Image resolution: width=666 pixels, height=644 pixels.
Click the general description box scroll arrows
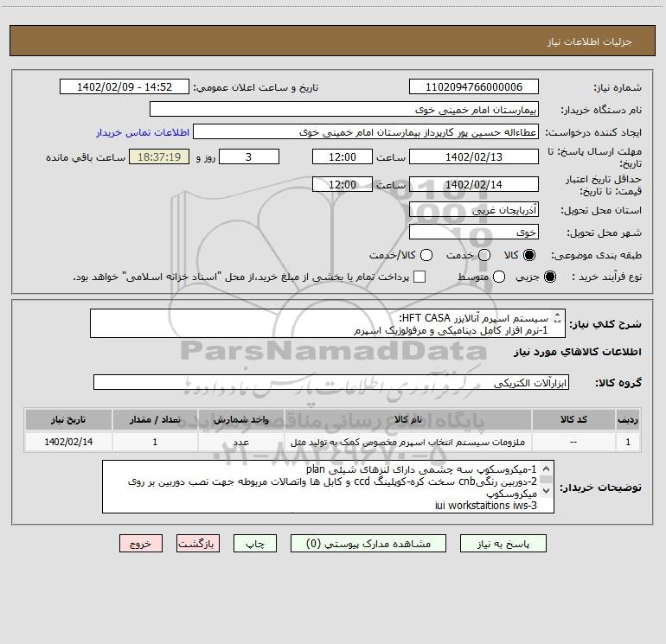[x=558, y=317]
